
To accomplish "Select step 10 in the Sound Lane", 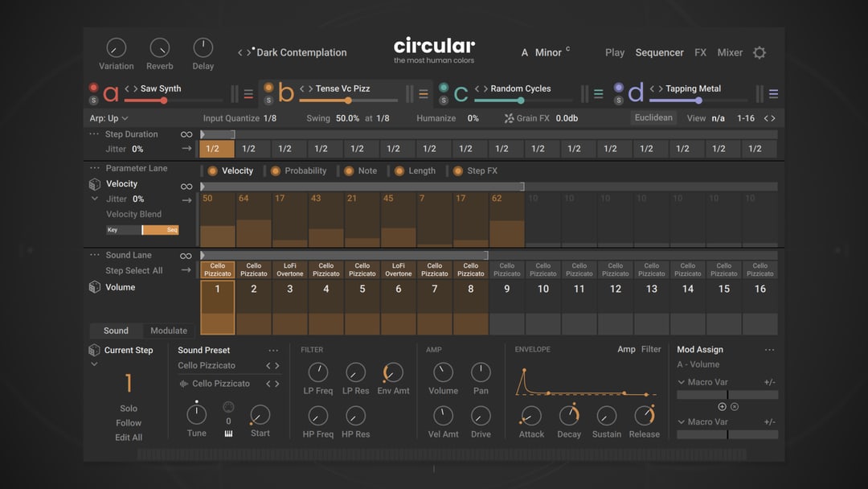I will pos(543,289).
